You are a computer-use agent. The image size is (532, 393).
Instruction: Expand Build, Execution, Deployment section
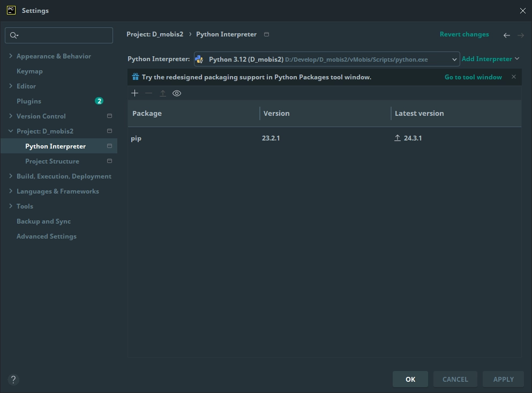[11, 176]
